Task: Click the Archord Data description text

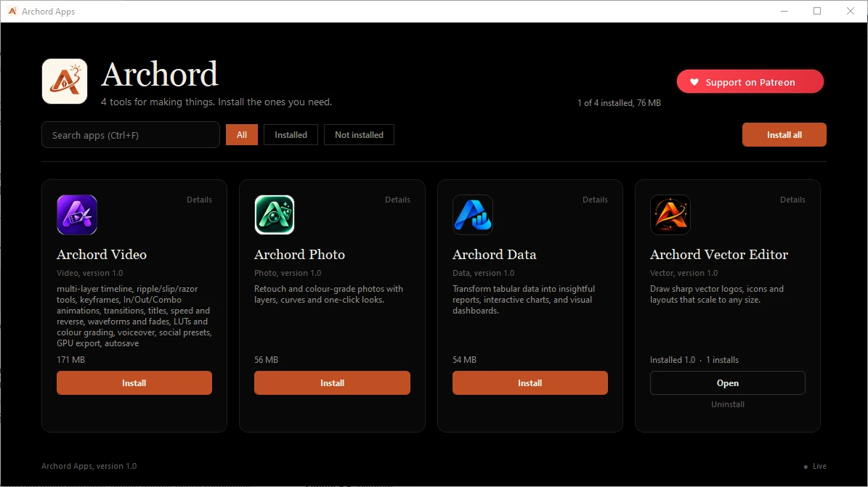Action: point(524,300)
